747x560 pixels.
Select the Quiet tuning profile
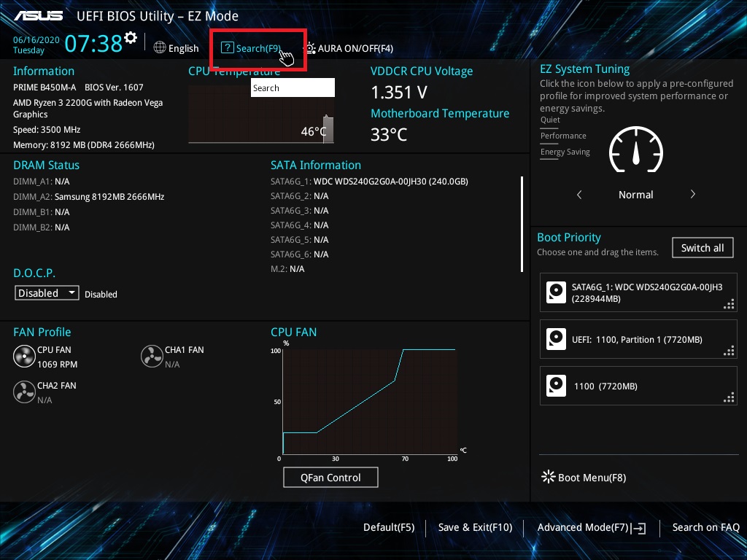coord(550,120)
